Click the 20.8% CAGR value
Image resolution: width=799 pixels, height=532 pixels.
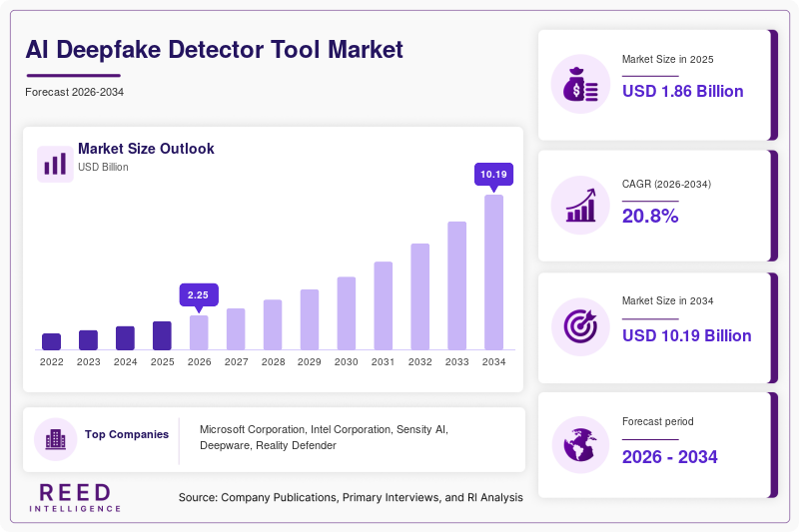[x=650, y=216]
